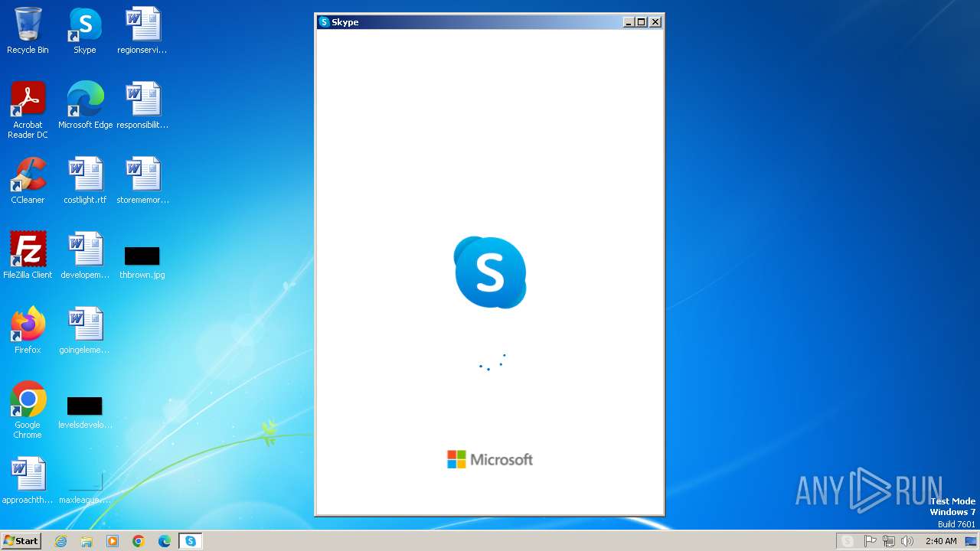Click the Microsoft logo in Skype window
980x551 pixels.
click(x=490, y=459)
